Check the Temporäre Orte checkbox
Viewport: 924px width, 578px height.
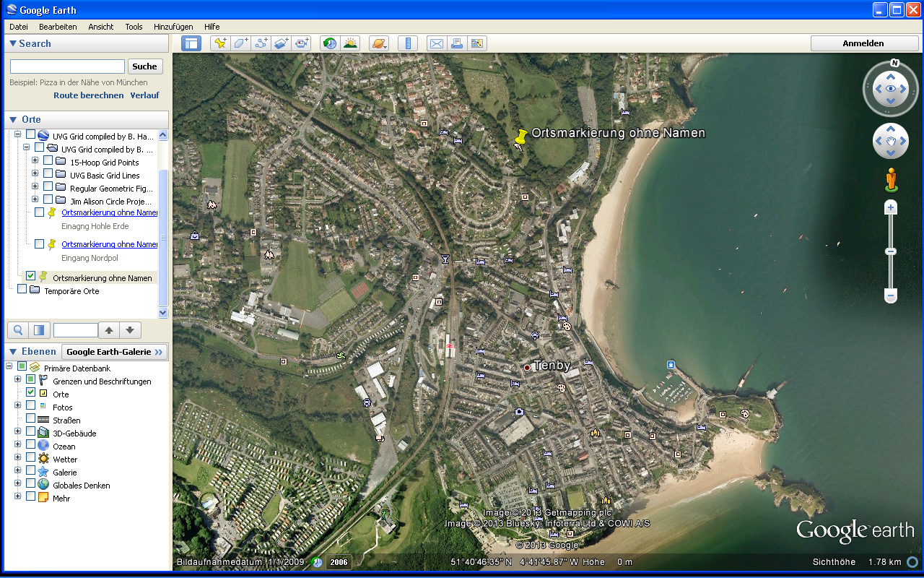22,289
